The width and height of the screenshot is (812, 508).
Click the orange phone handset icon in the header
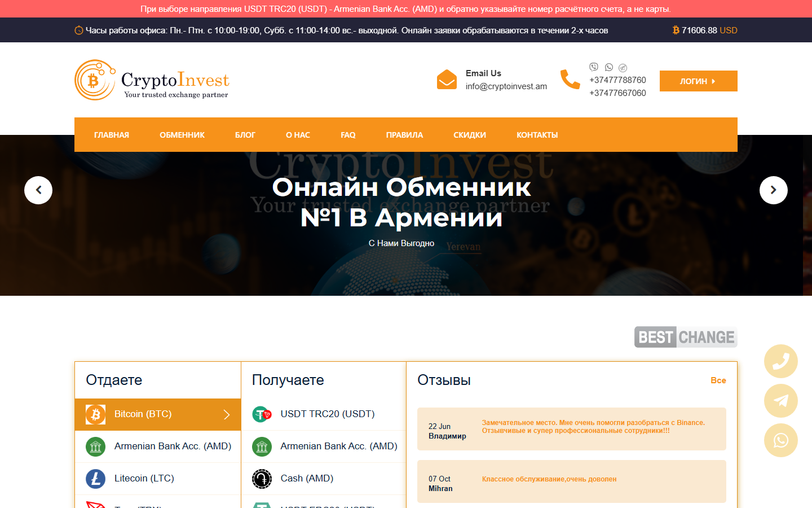[570, 80]
